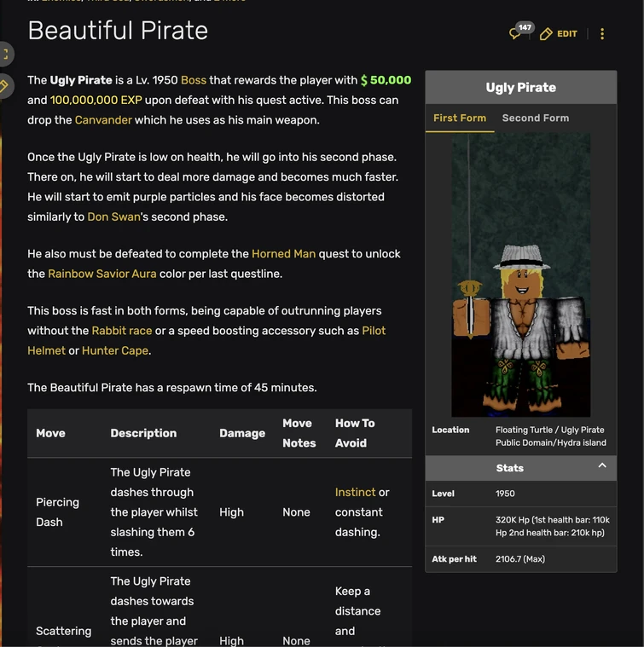
Task: Open the 100,000,000 EXP link
Action: (96, 101)
